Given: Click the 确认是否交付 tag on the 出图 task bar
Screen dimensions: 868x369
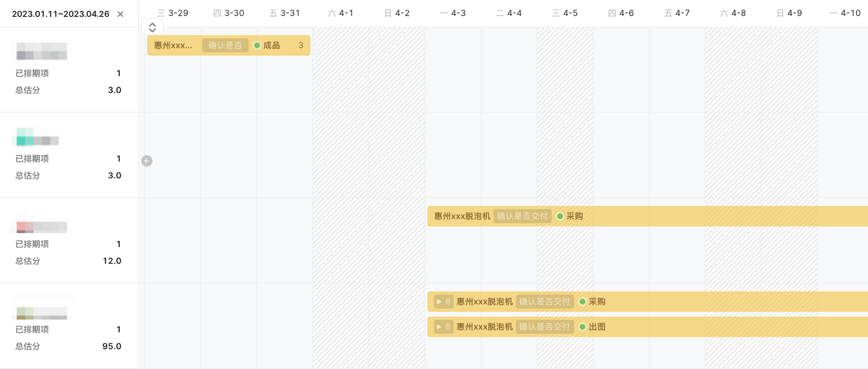Looking at the screenshot, I should (x=544, y=327).
